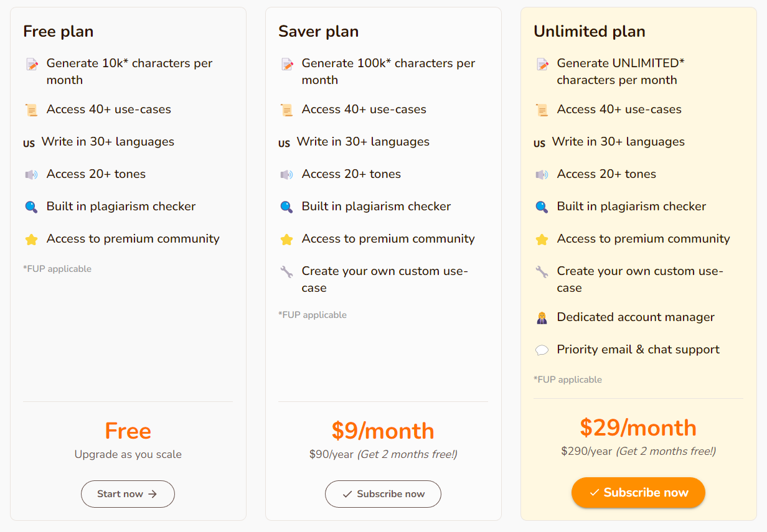The width and height of the screenshot is (767, 532).
Task: Click the magnifier icon in Saver plan
Action: [x=286, y=207]
